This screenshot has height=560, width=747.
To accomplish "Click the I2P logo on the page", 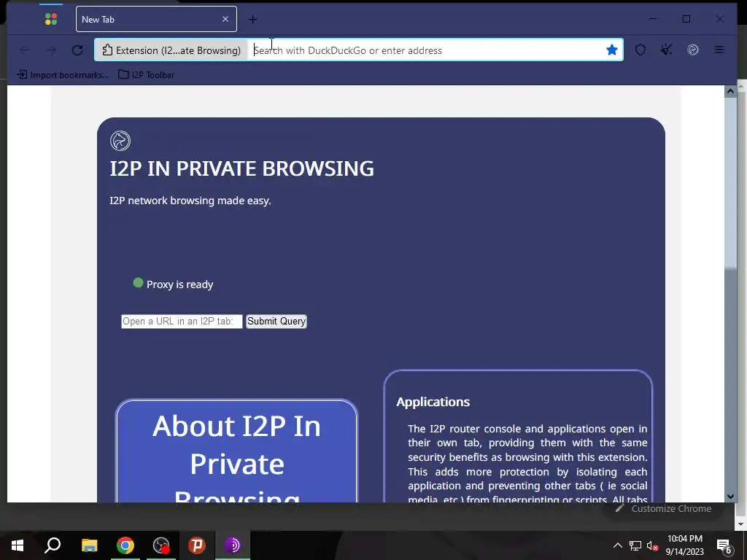I will [x=120, y=141].
